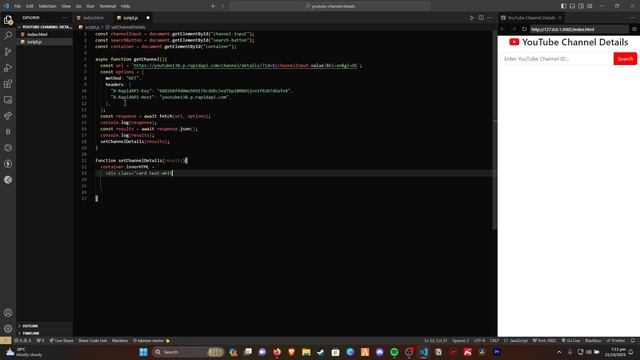The width and height of the screenshot is (640, 360).
Task: Select the YouTube Channel Details preview tab
Action: pyautogui.click(x=531, y=18)
